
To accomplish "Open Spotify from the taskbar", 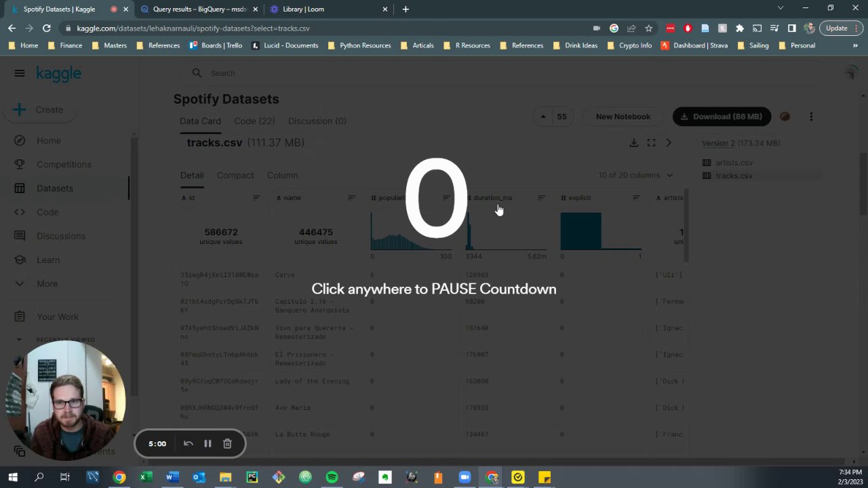I will (x=332, y=478).
